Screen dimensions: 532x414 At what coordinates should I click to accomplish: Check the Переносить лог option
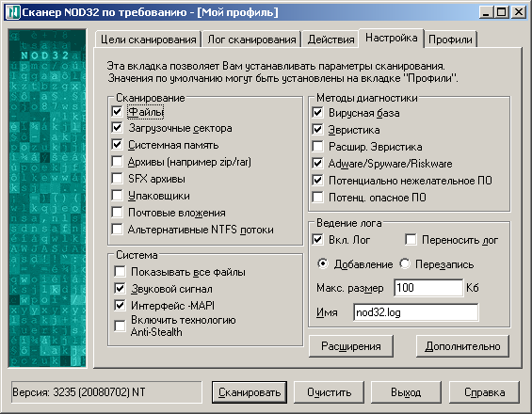coord(411,239)
